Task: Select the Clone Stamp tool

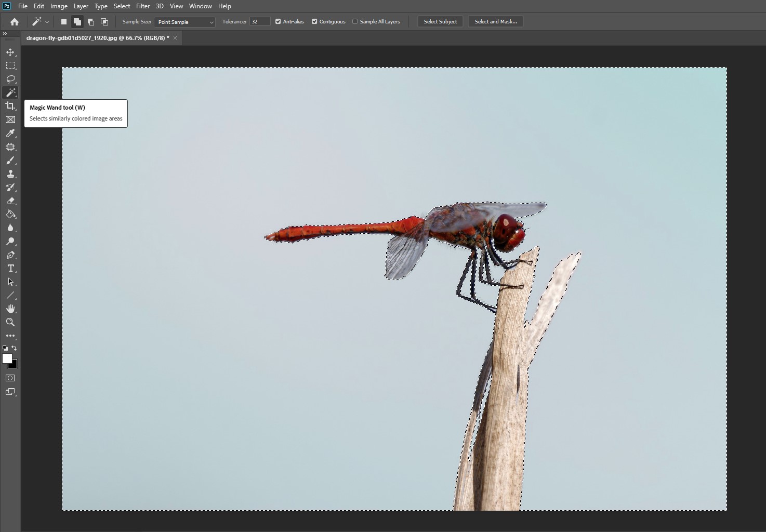Action: click(10, 174)
